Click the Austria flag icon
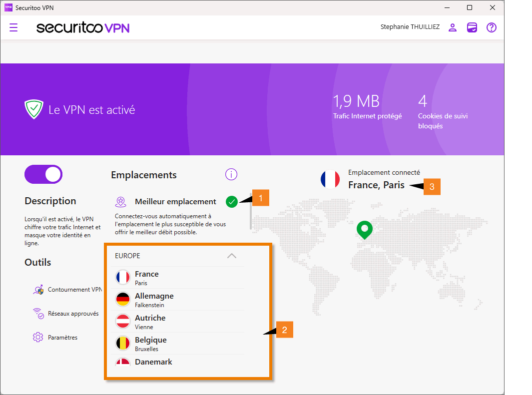 (x=123, y=322)
